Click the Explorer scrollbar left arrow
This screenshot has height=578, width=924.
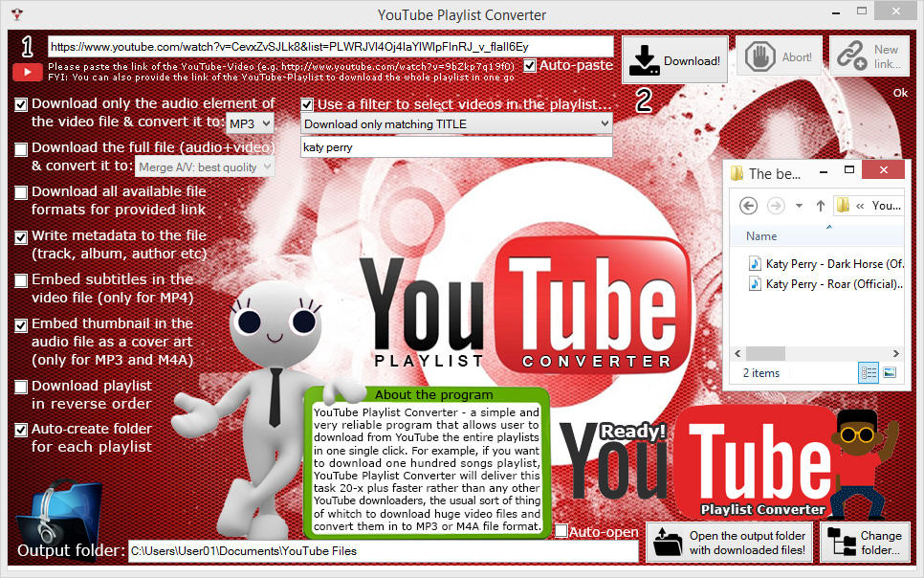coord(737,353)
